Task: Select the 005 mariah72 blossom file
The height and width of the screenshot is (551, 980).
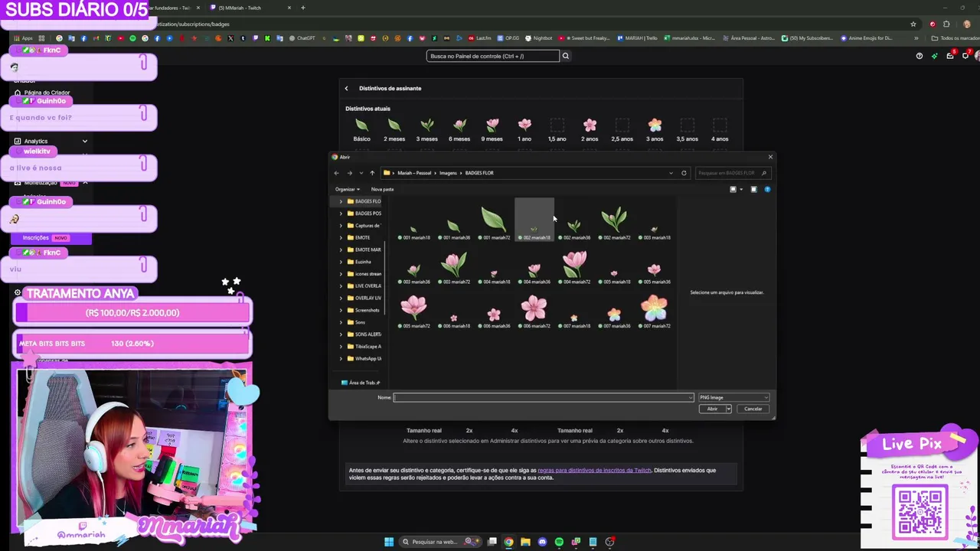Action: [x=413, y=311]
